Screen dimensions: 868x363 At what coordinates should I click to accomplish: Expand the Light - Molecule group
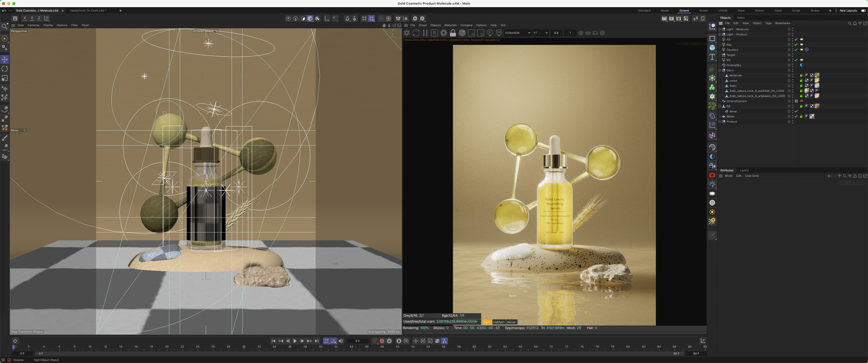pyautogui.click(x=719, y=29)
